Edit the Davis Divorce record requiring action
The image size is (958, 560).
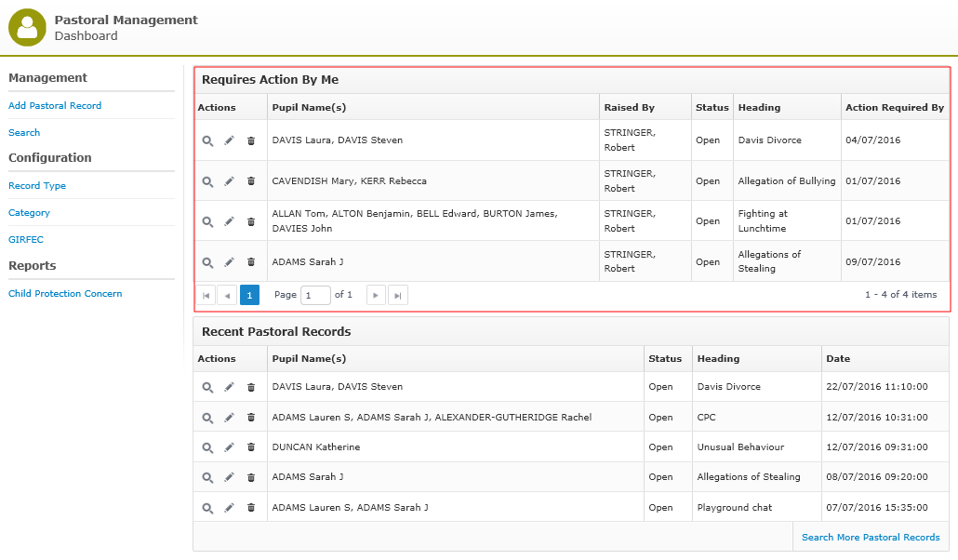point(229,140)
